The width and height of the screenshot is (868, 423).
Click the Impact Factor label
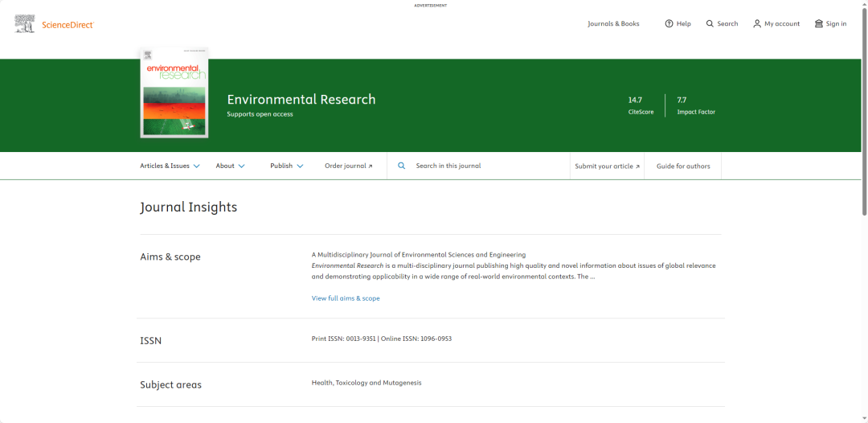click(x=696, y=112)
